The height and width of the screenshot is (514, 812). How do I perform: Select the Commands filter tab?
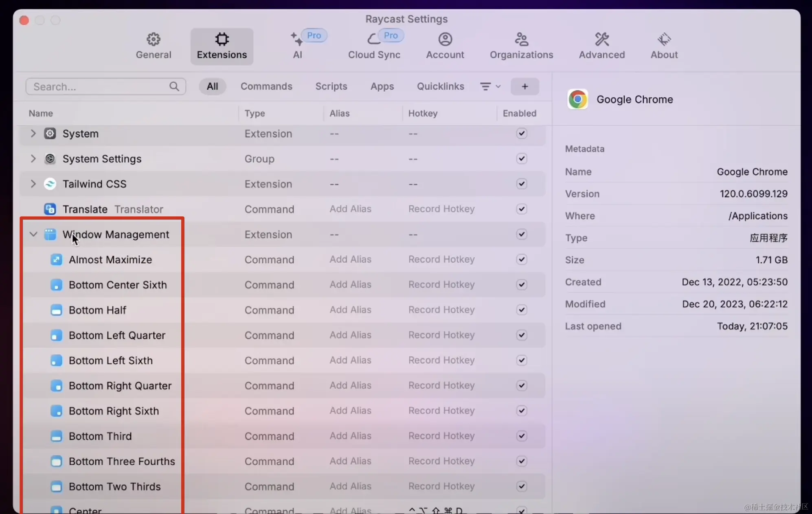coord(266,86)
